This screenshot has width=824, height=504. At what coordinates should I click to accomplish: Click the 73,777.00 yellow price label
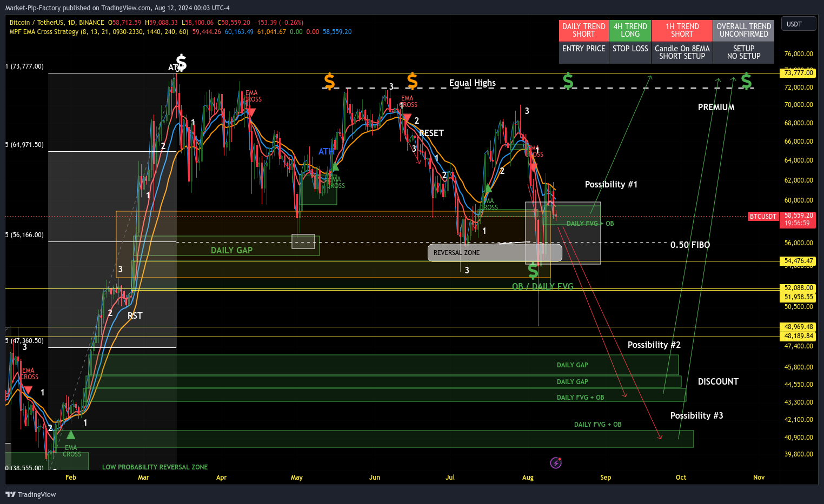coord(799,73)
